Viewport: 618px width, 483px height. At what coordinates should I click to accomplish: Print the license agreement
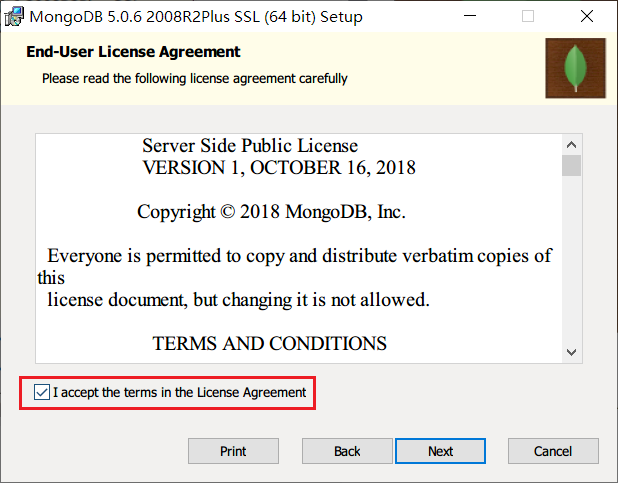[x=233, y=451]
